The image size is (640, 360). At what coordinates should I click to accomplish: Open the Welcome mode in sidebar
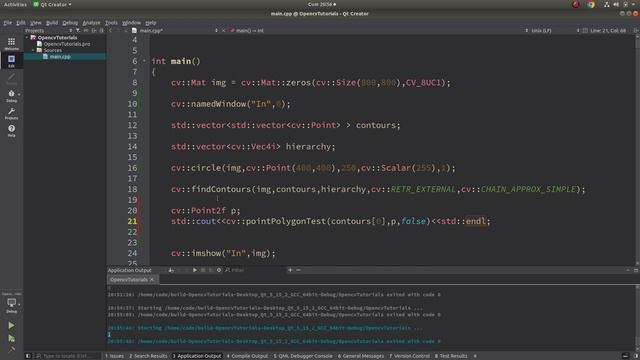coord(11,44)
